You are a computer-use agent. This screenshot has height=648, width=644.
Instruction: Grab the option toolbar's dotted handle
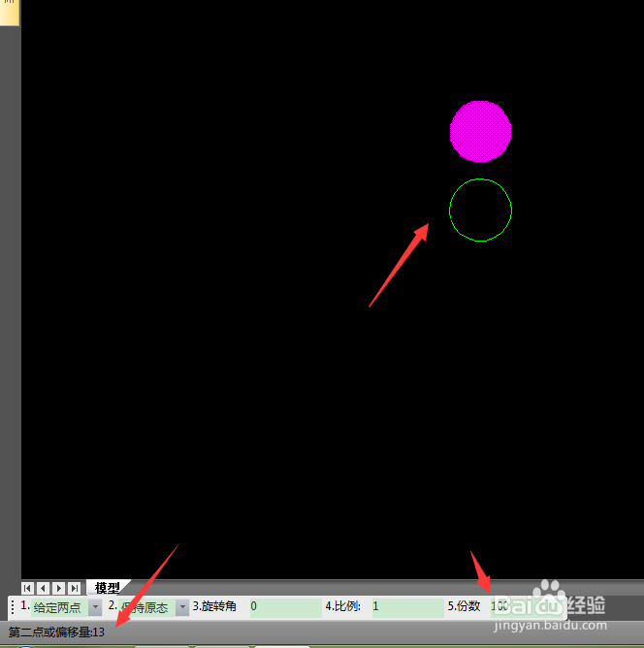[x=13, y=607]
